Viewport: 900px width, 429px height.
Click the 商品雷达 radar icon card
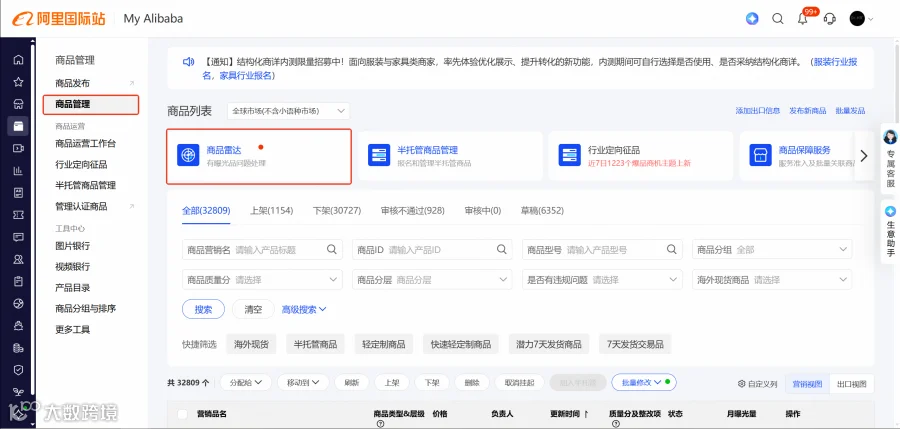pyautogui.click(x=259, y=156)
